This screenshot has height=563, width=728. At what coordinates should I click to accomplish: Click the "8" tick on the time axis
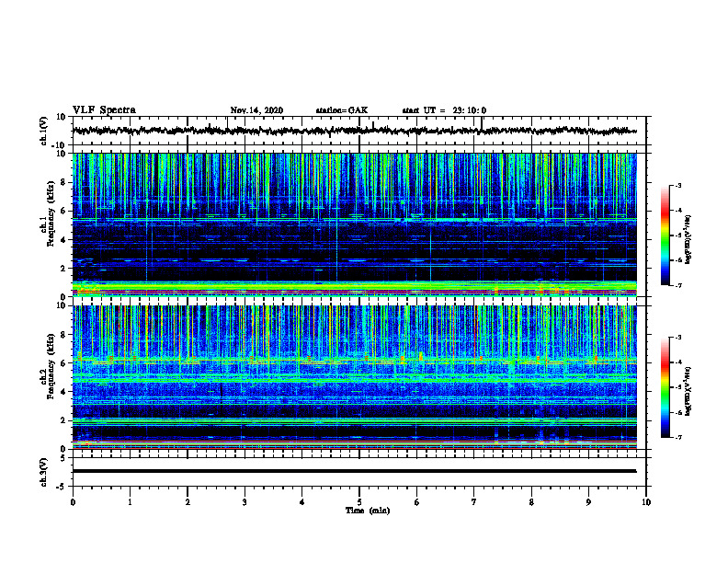click(x=531, y=502)
